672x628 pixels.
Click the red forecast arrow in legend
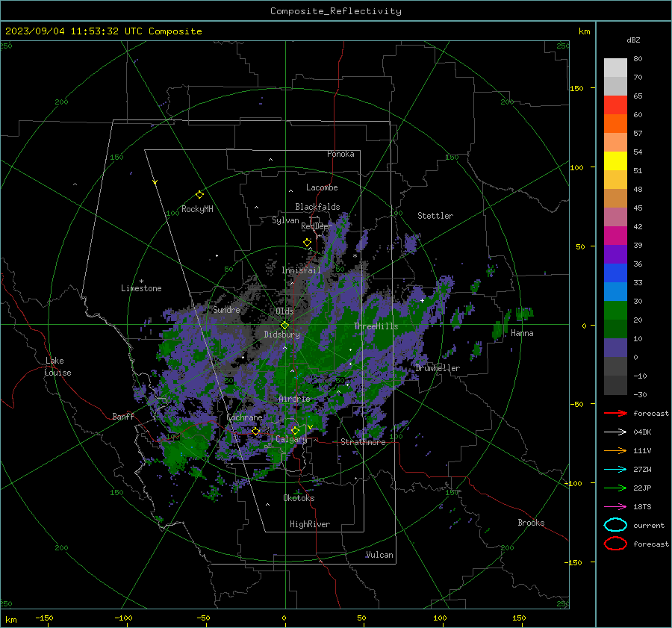pyautogui.click(x=615, y=413)
